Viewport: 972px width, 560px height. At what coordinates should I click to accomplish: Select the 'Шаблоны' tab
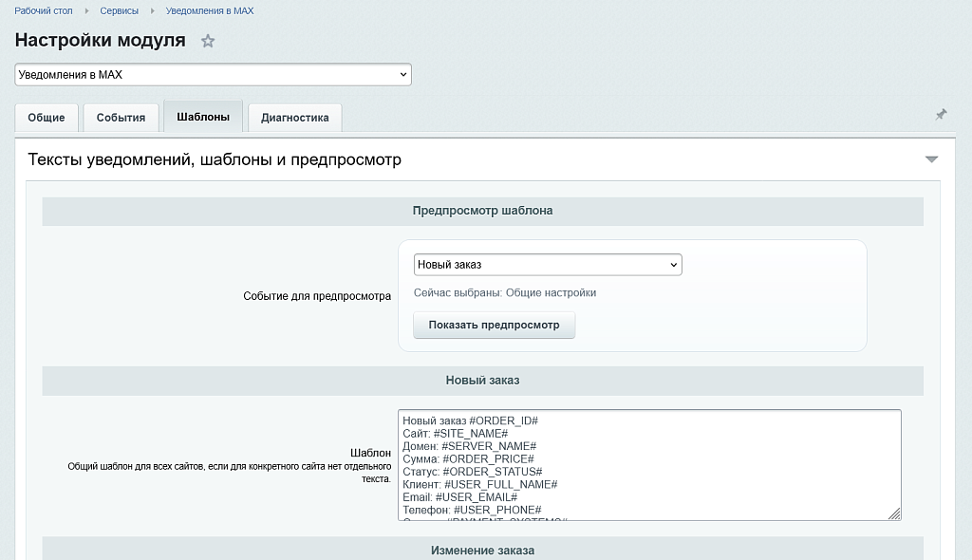coord(203,117)
